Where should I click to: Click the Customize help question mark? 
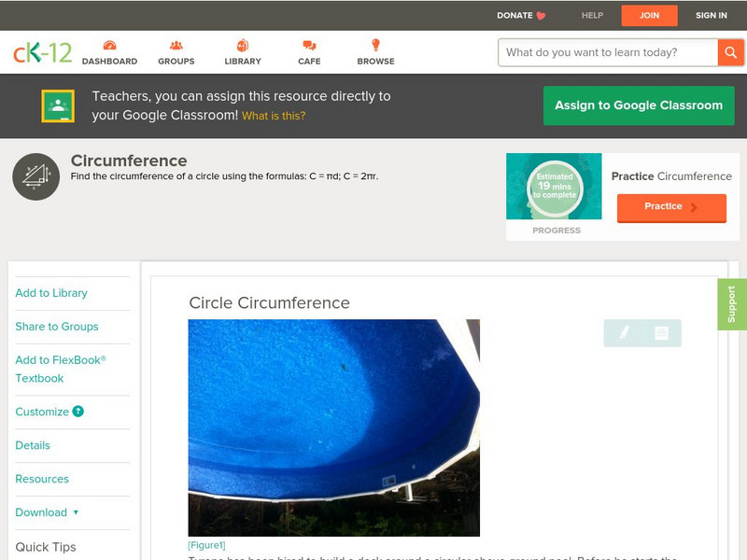[x=78, y=412]
